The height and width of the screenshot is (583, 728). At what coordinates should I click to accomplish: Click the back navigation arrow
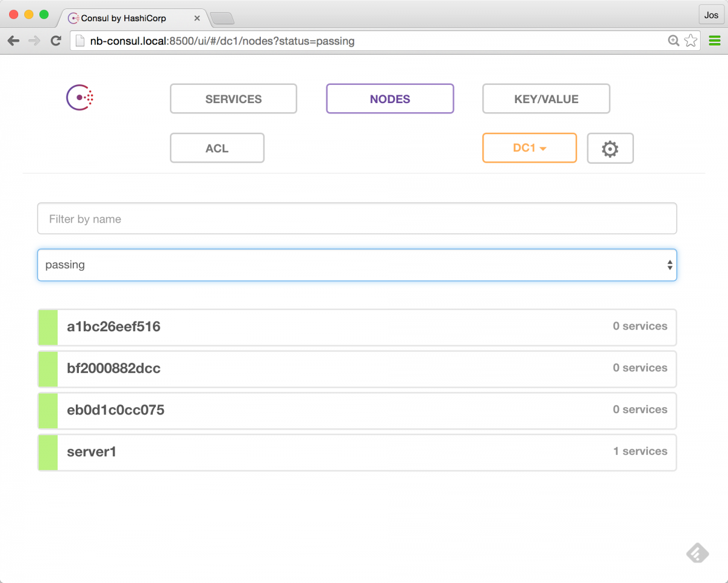tap(13, 41)
